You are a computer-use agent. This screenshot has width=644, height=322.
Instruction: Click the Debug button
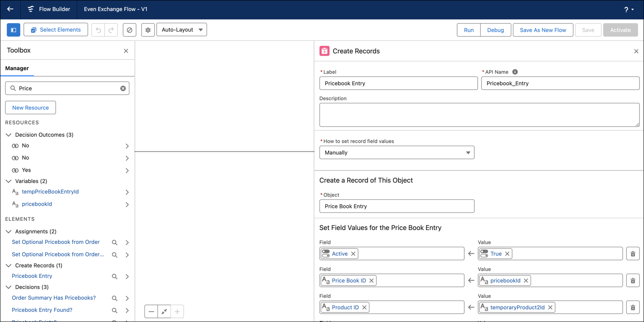495,30
